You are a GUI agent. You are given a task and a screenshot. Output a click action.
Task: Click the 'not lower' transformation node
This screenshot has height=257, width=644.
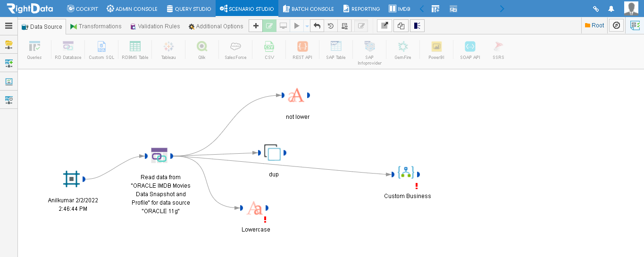[296, 96]
